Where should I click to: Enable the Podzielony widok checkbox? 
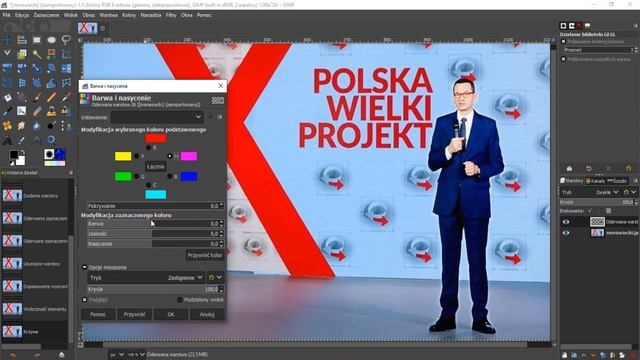click(x=180, y=300)
